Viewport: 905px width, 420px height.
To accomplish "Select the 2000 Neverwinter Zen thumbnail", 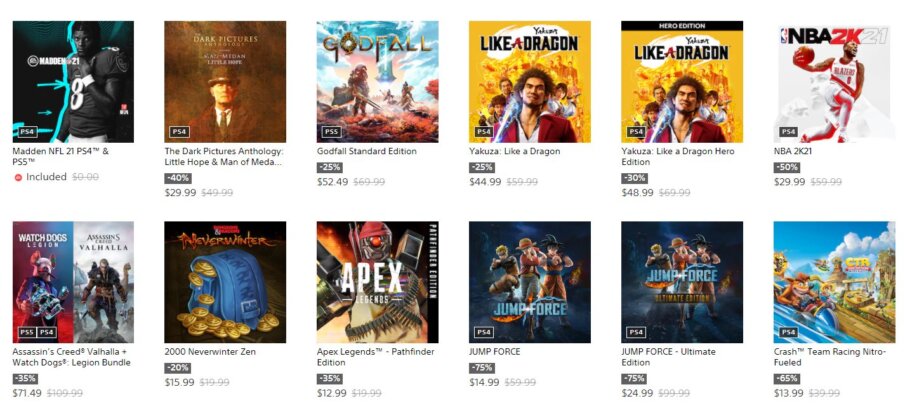I will 225,282.
